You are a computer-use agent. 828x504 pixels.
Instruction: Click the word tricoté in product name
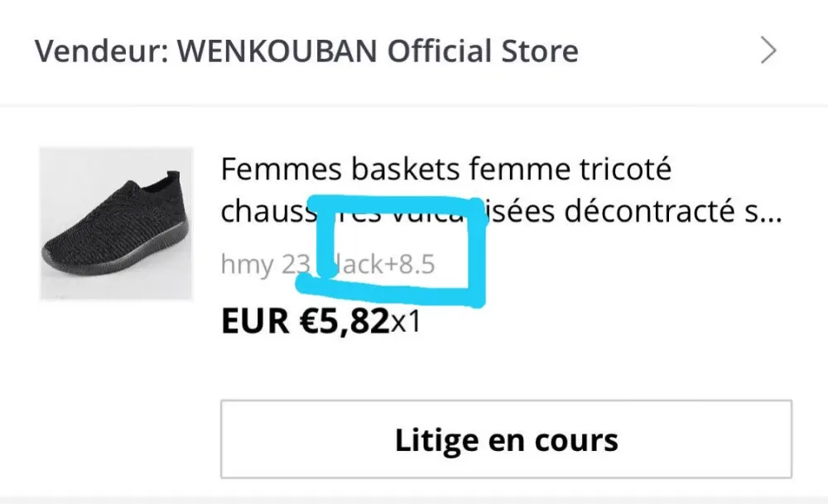625,170
